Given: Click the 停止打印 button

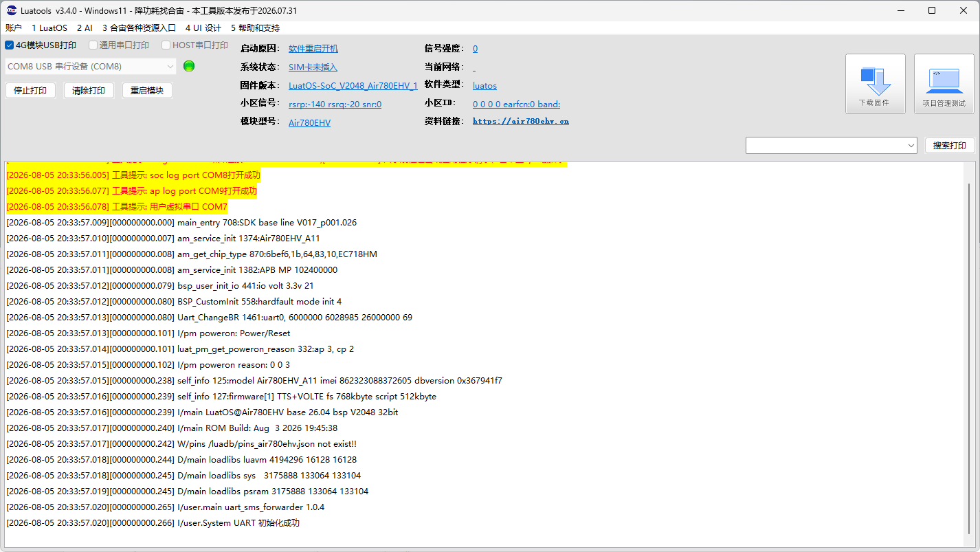Looking at the screenshot, I should (30, 91).
